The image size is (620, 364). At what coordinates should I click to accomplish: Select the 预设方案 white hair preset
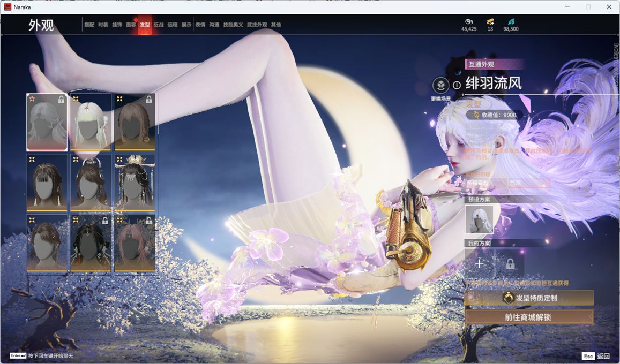(x=479, y=219)
